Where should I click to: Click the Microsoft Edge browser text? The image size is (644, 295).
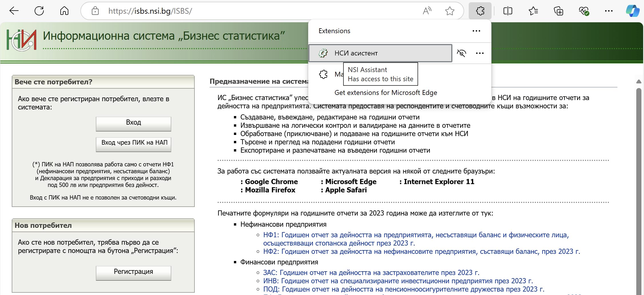tap(351, 182)
